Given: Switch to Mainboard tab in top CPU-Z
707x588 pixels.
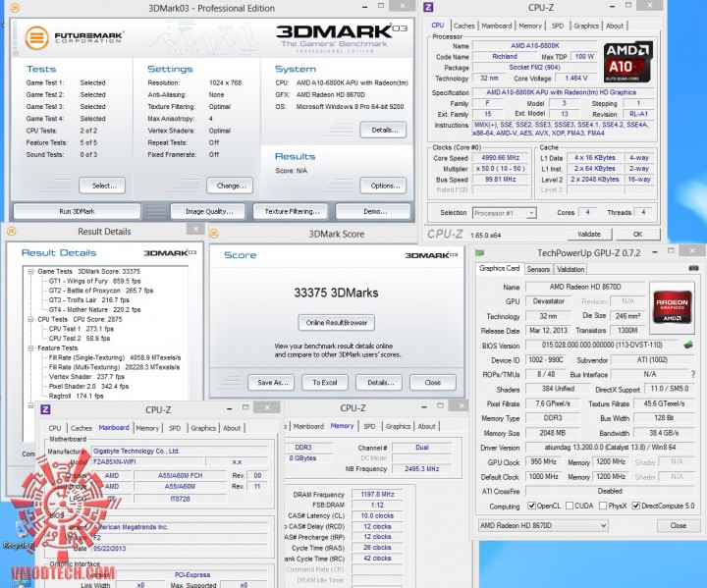Looking at the screenshot, I should coord(497,26).
